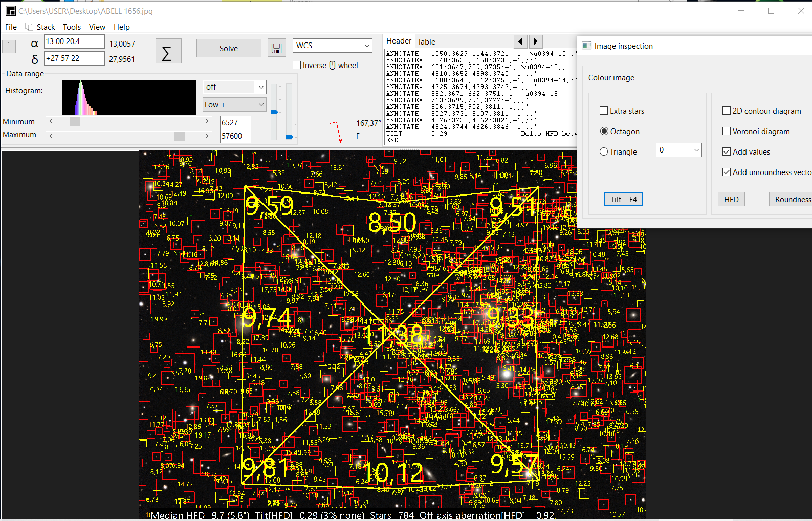Select the Triangle radio button
Image resolution: width=812 pixels, height=521 pixels.
click(x=604, y=151)
